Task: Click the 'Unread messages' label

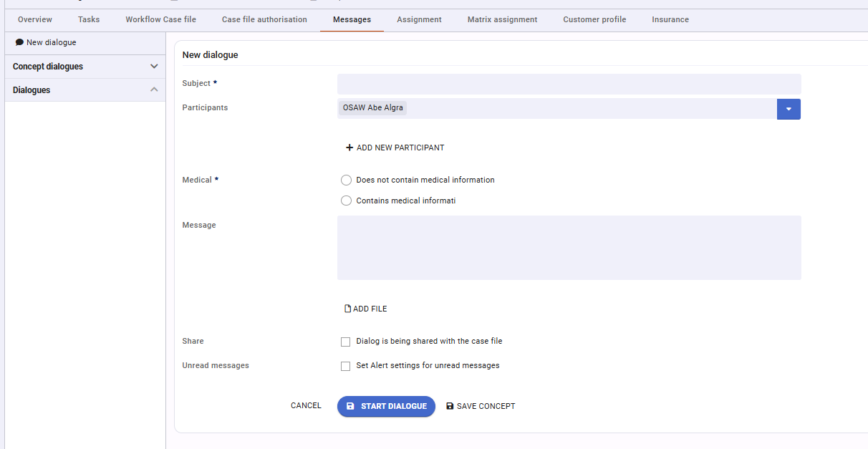Action: (216, 366)
